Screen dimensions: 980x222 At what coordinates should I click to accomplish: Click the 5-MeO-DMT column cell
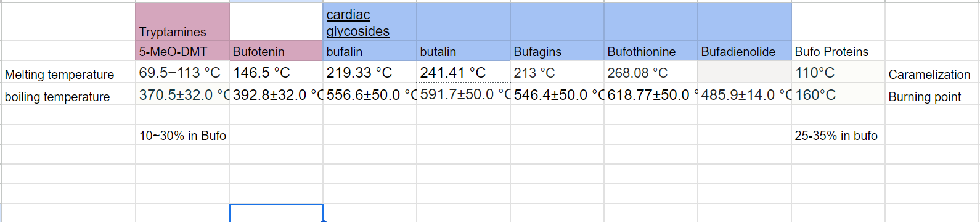(182, 51)
